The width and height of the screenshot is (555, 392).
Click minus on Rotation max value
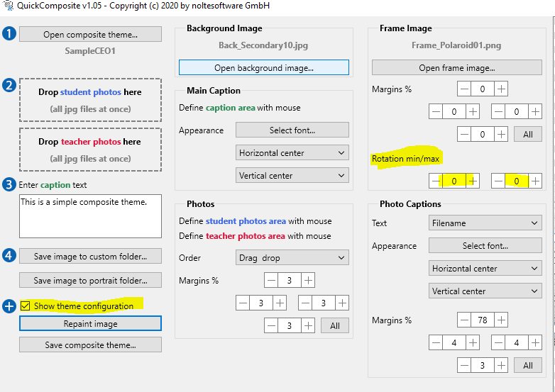[498, 181]
